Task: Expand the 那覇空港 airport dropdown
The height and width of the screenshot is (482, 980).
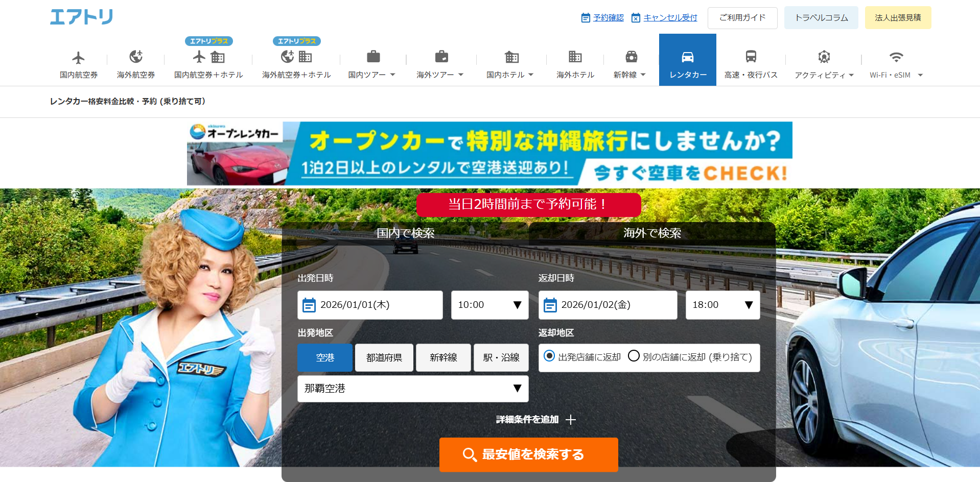Action: [x=413, y=389]
